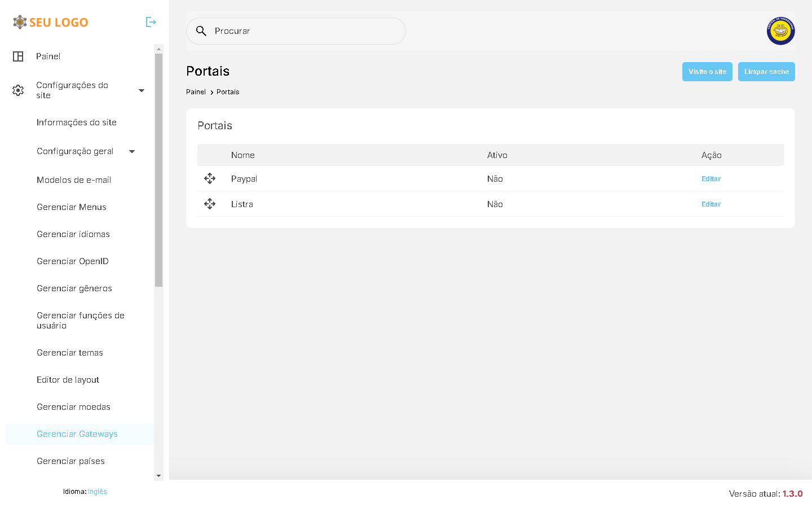
Task: Open the user profile avatar
Action: coord(780,31)
